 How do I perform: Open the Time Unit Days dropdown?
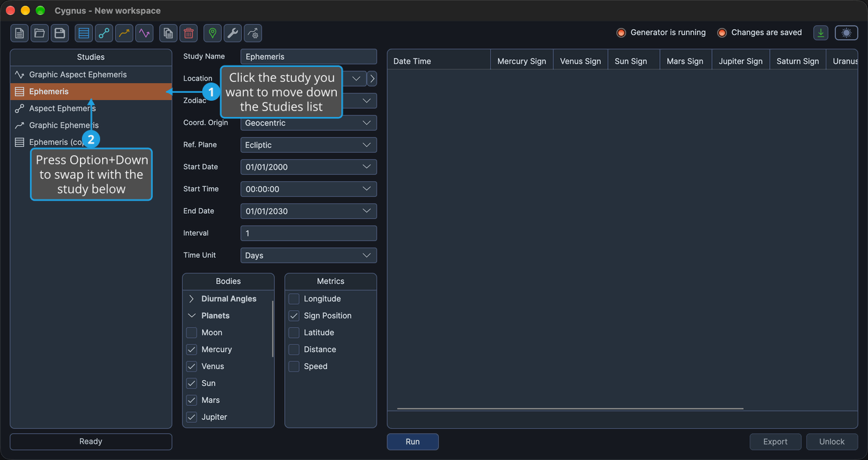(309, 255)
